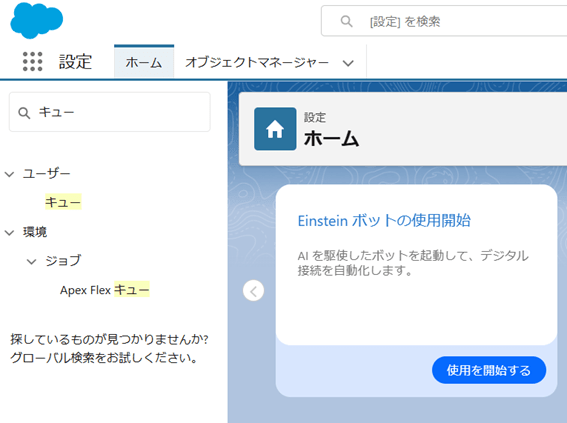Open the オブジェクトマネージャー tab
The width and height of the screenshot is (567, 423).
coord(257,63)
